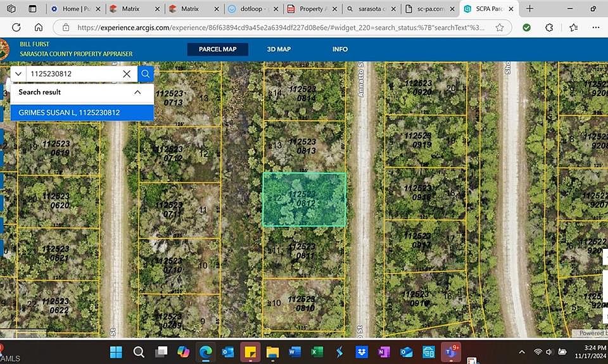
Task: Click the search magnifier button beside the parcel search box
Action: [146, 73]
